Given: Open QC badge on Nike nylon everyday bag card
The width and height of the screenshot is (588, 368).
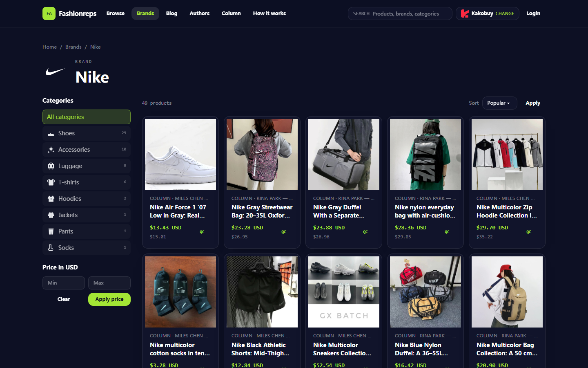Looking at the screenshot, I should coord(447,232).
